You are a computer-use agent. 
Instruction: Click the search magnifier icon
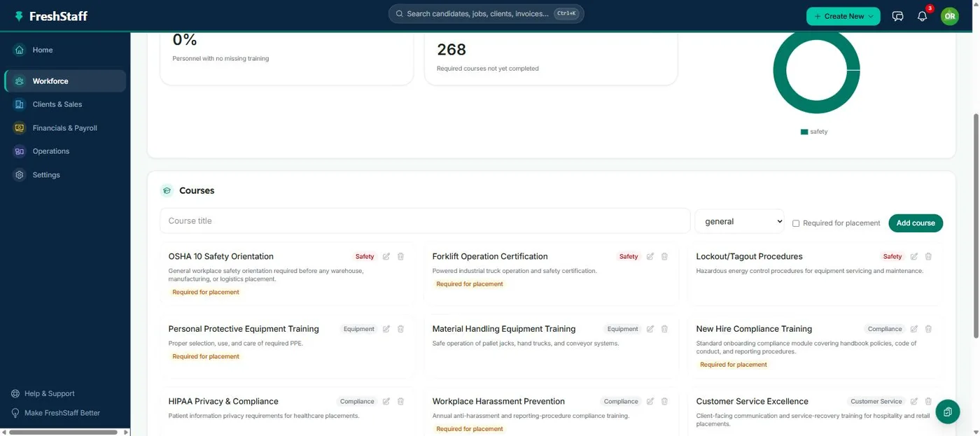click(399, 14)
